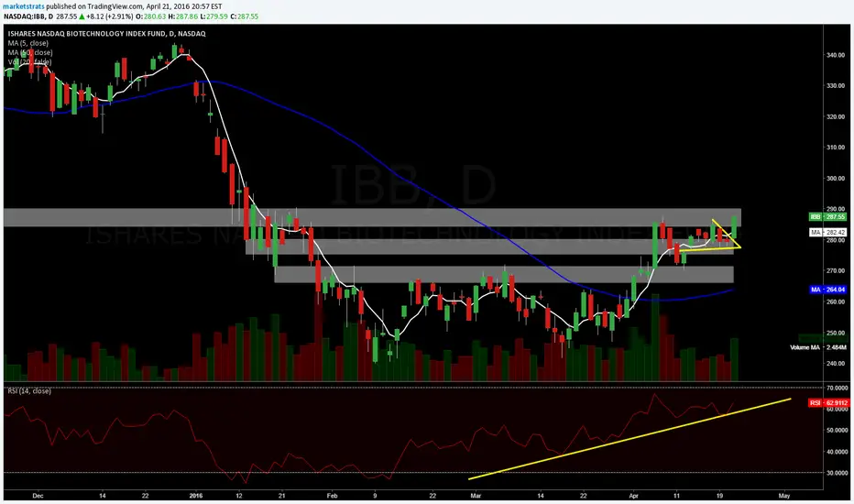Viewport: 854px width, 504px height.
Task: Click the 2016 date axis label
Action: coord(196,496)
